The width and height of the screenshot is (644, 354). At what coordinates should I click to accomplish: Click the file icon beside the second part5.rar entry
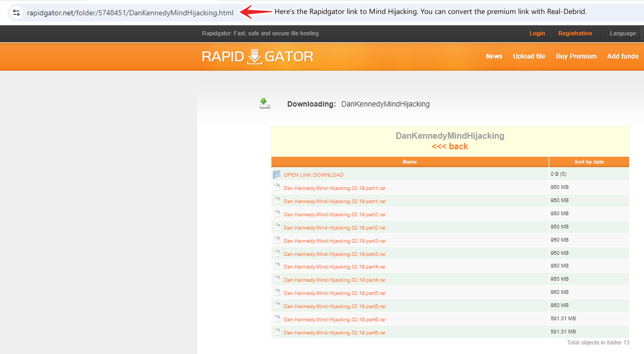tap(277, 305)
